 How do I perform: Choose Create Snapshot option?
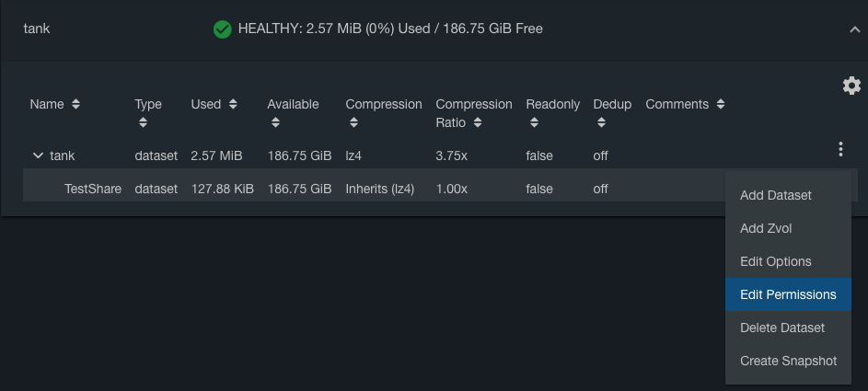click(x=788, y=361)
